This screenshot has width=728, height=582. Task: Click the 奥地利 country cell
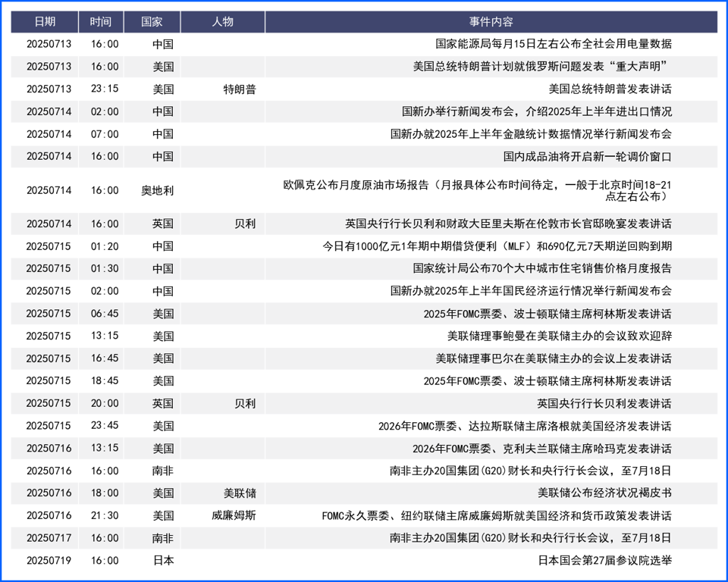(x=158, y=191)
